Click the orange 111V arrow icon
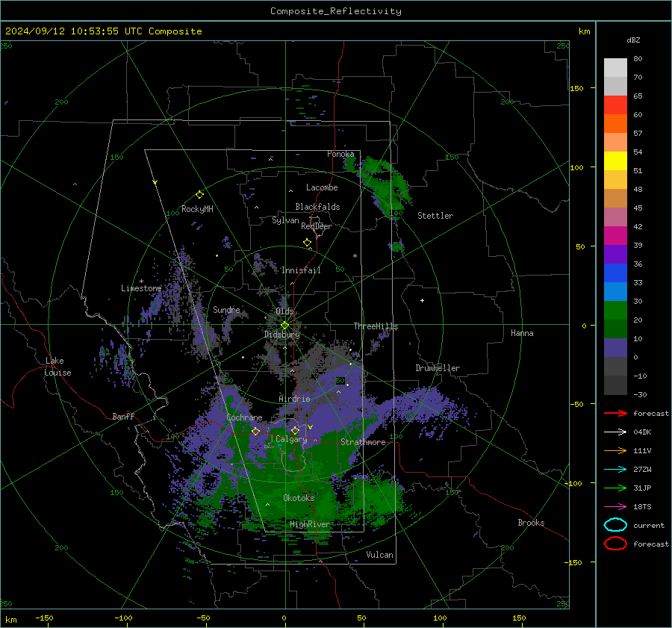Image resolution: width=672 pixels, height=628 pixels. (615, 450)
